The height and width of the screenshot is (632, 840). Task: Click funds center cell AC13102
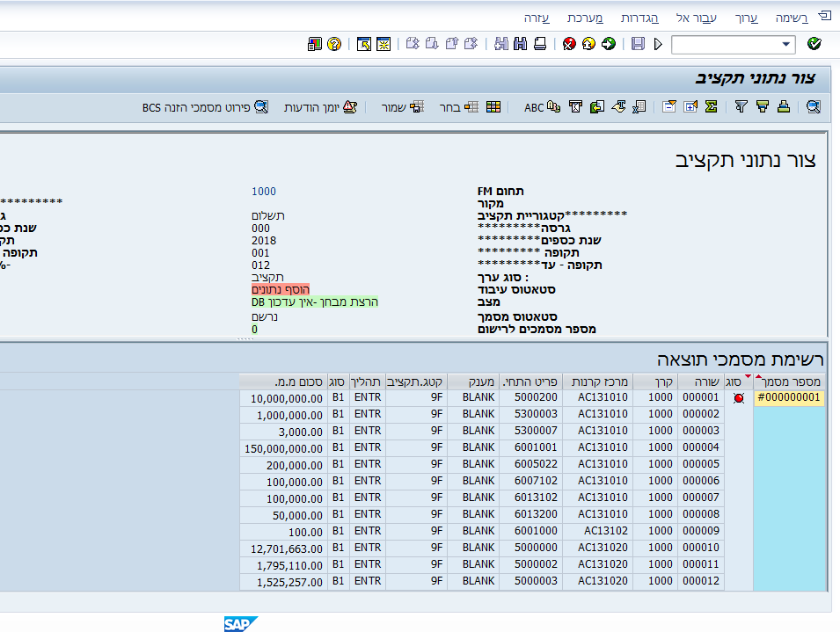pyautogui.click(x=598, y=531)
